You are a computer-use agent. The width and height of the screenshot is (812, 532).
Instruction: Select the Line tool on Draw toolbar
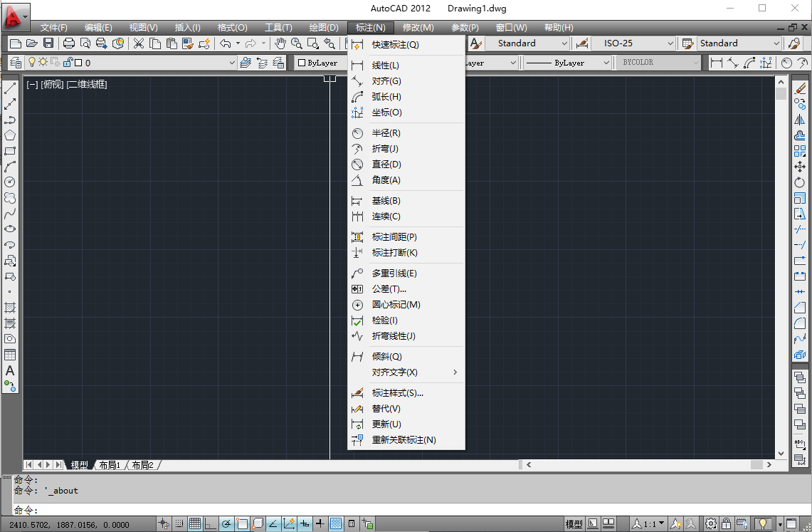click(x=9, y=89)
